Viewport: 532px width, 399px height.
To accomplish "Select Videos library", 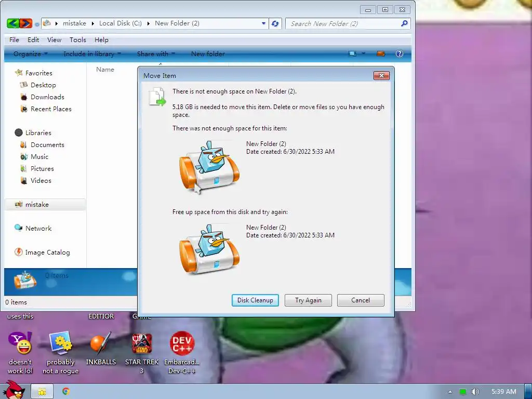I will point(41,180).
